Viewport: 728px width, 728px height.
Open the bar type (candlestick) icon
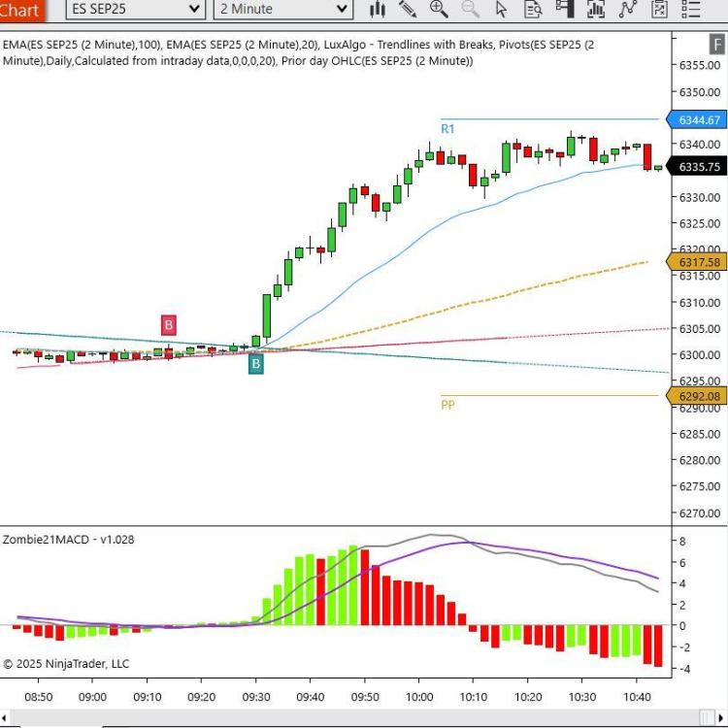pyautogui.click(x=379, y=10)
